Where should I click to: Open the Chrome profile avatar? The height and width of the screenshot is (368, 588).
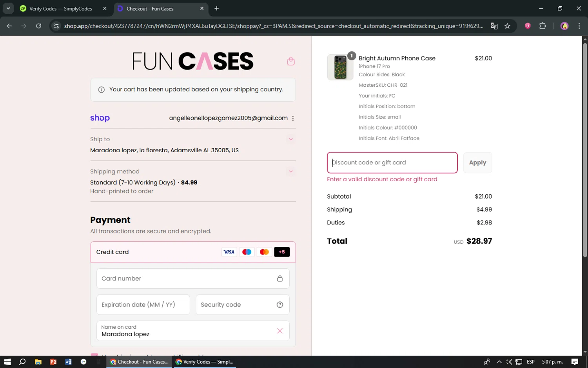[564, 26]
